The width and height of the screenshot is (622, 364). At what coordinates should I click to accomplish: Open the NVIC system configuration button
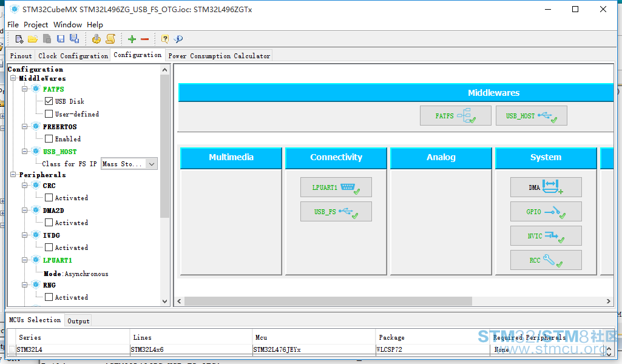click(x=546, y=235)
